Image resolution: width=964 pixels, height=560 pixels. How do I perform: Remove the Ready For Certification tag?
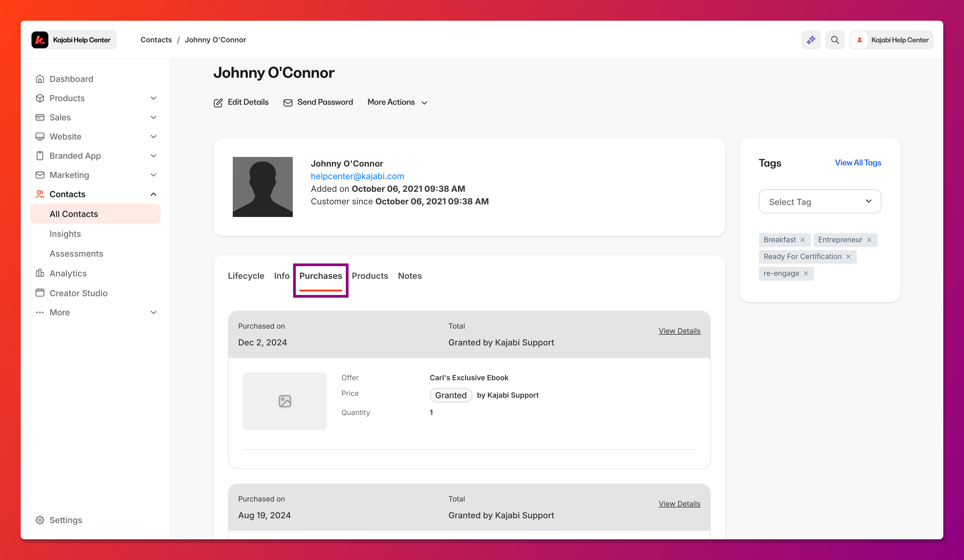(848, 257)
